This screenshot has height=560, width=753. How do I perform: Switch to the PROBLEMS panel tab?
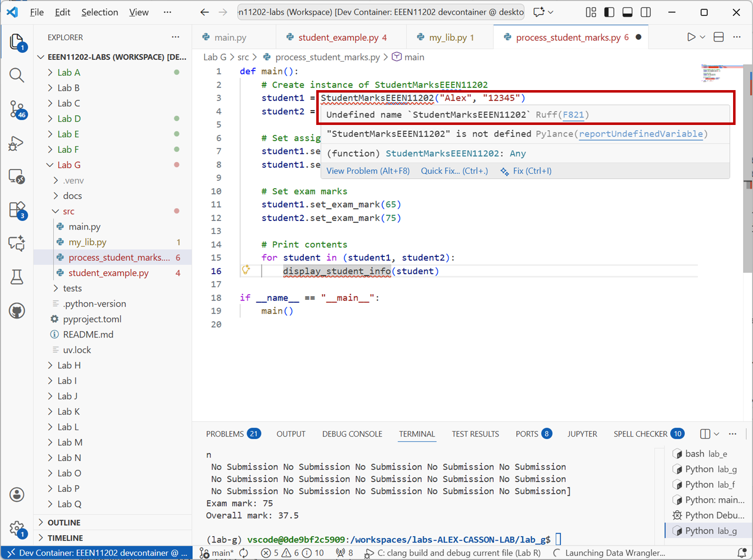click(x=225, y=434)
